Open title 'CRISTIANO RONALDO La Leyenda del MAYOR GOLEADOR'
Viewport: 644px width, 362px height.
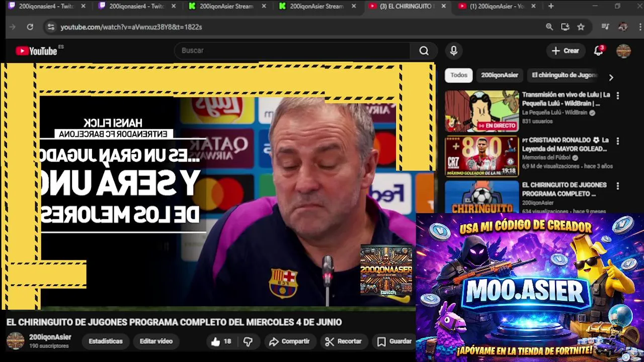tap(565, 144)
